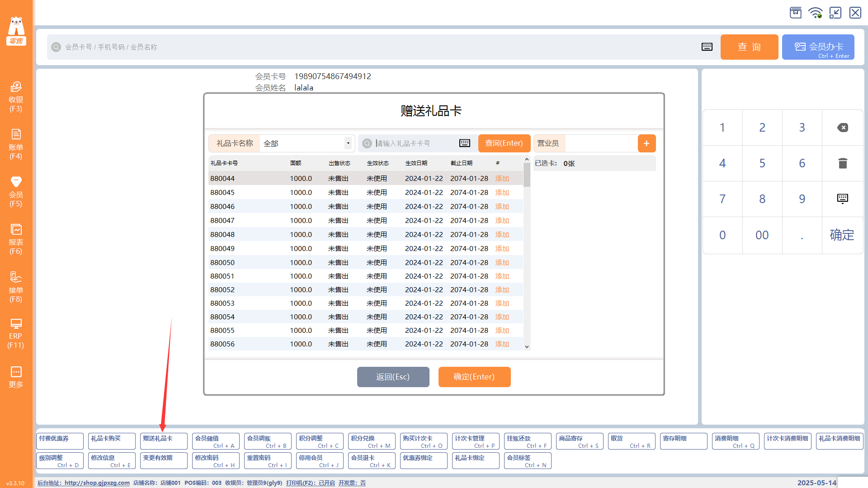Click the orange plus button beside 营业员
The width and height of the screenshot is (868, 488).
click(646, 143)
